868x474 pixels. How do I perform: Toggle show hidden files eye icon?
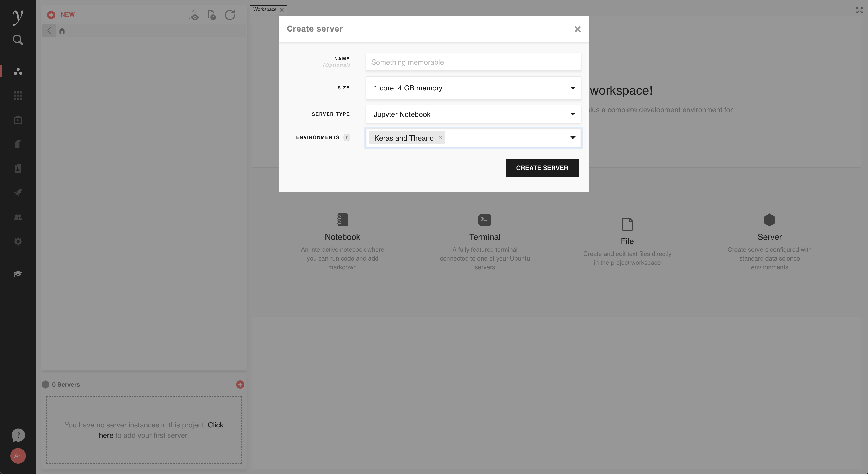[193, 15]
